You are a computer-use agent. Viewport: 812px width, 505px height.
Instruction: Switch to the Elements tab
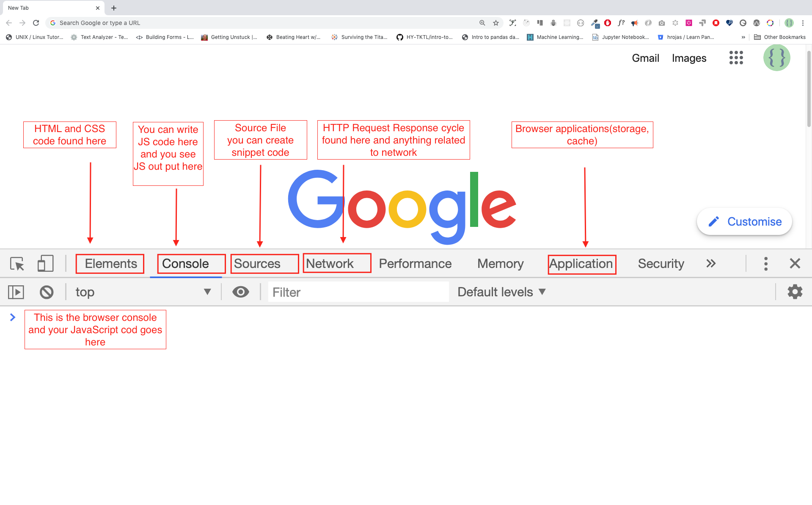[x=110, y=264]
